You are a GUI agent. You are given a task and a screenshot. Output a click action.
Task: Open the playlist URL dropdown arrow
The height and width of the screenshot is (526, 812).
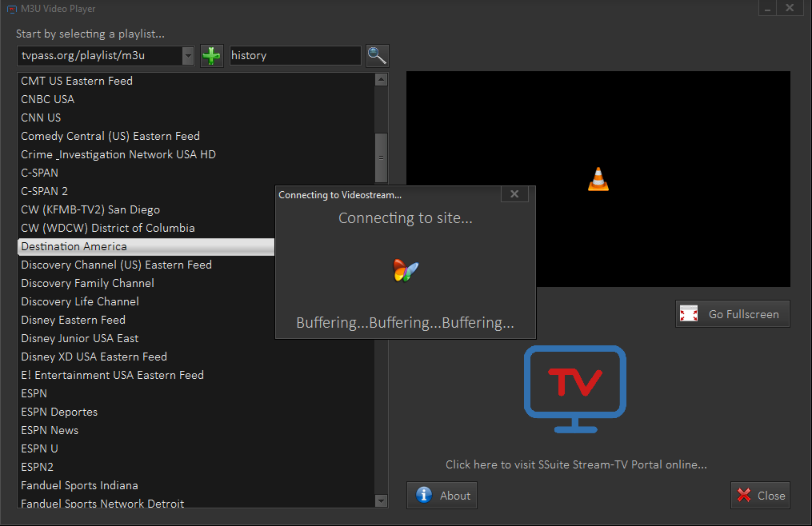pos(188,56)
